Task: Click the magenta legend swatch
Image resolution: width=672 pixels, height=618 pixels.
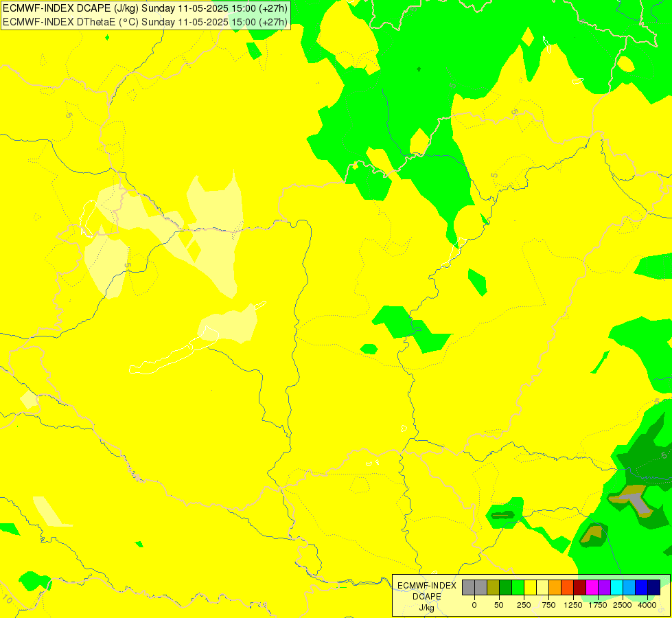Action: [x=592, y=588]
